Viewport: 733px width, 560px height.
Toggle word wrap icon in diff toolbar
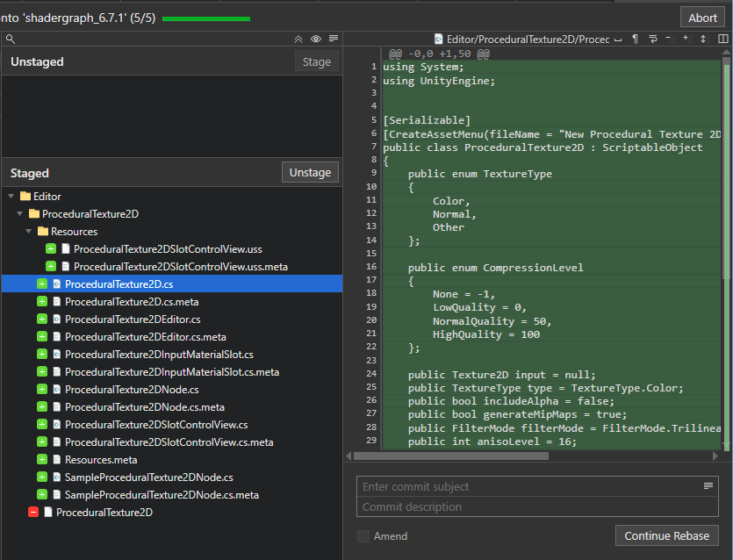coord(652,39)
